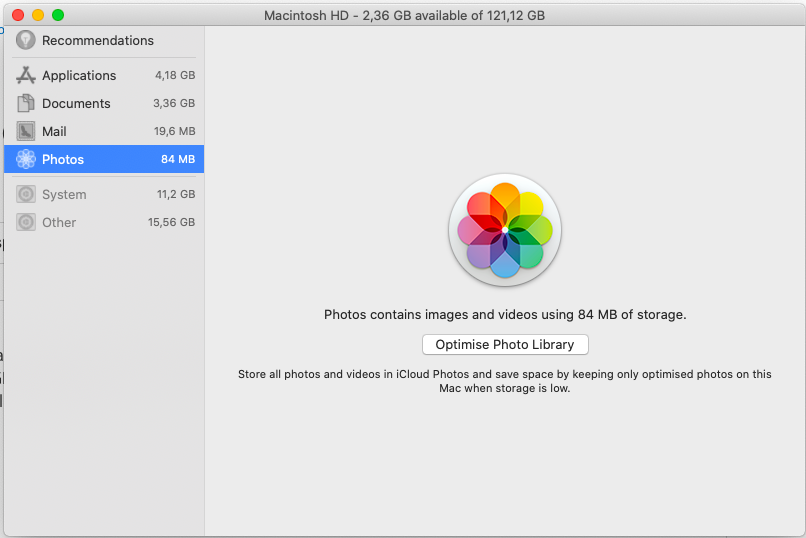Click the 4,18 GB Applications size

(175, 75)
